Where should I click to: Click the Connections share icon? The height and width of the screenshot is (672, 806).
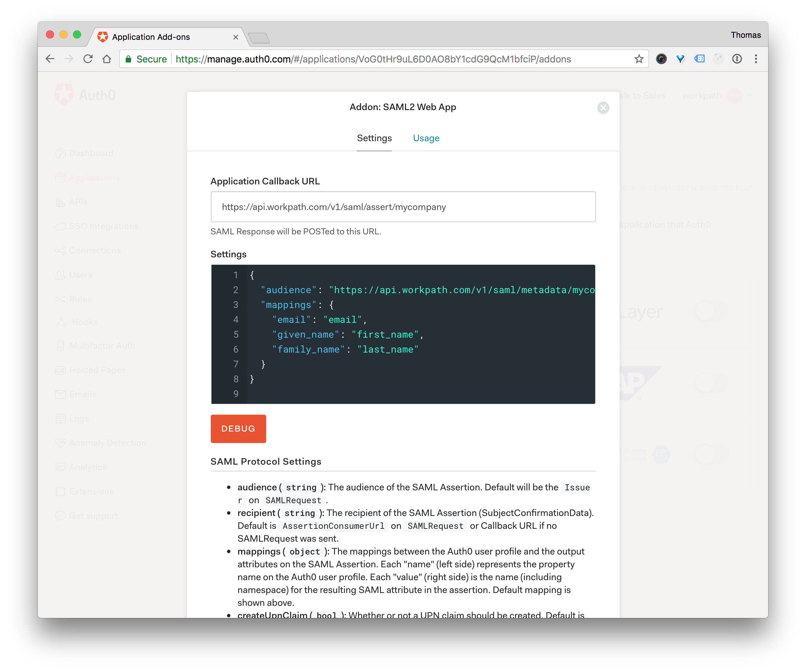60,250
